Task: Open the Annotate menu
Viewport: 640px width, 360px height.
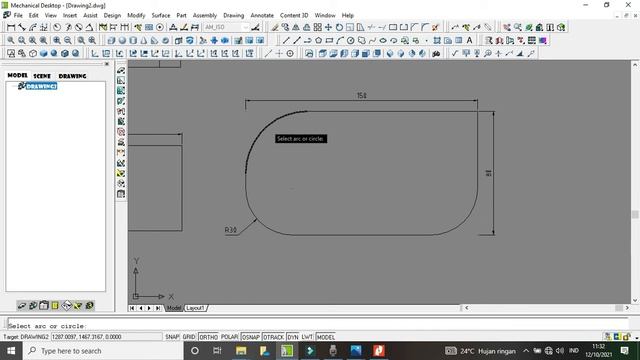Action: pyautogui.click(x=262, y=16)
